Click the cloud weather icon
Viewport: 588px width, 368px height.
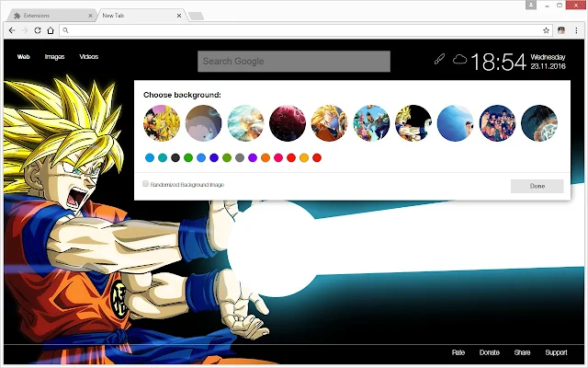(459, 59)
